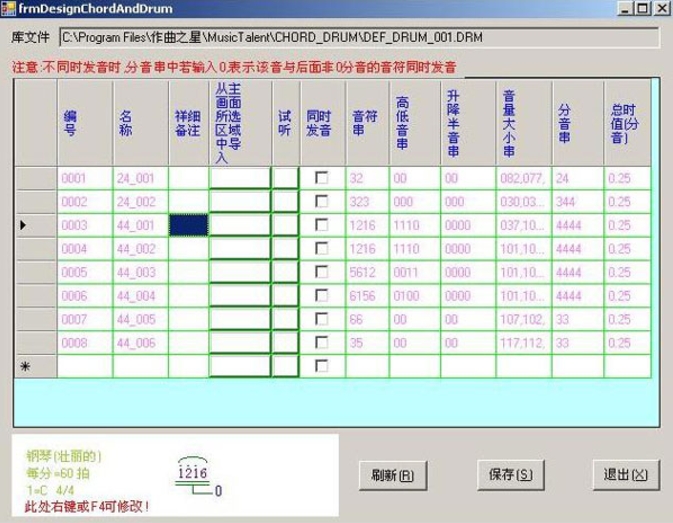Click the 音量 cell 107,102,
Viewport: 673px width, 523px height.
[524, 319]
